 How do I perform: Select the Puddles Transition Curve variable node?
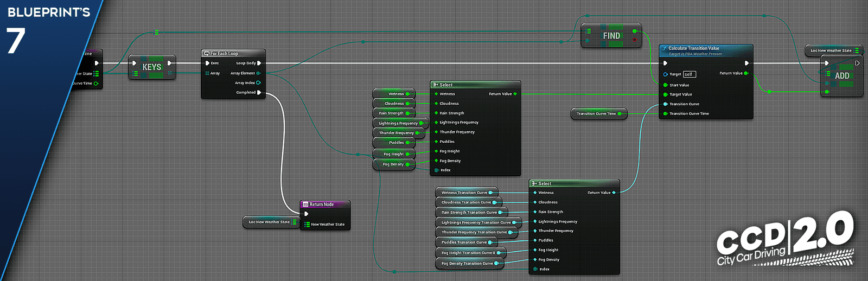[x=467, y=242]
